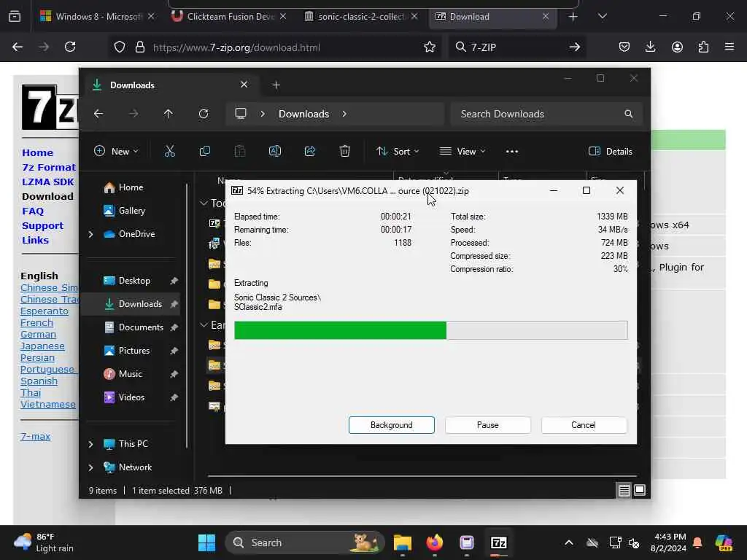This screenshot has width=747, height=560.
Task: List all Firefox tabs dropdown arrow
Action: point(602,17)
